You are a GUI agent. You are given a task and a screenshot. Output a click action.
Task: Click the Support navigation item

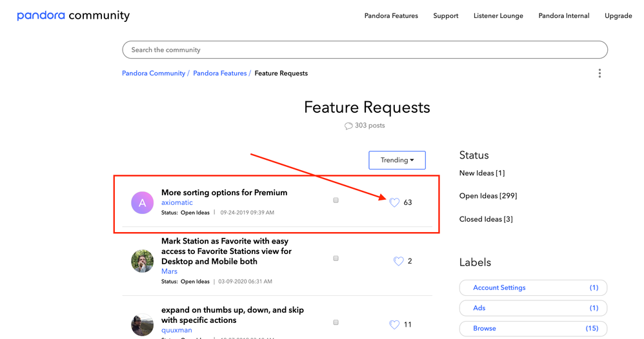pos(446,15)
